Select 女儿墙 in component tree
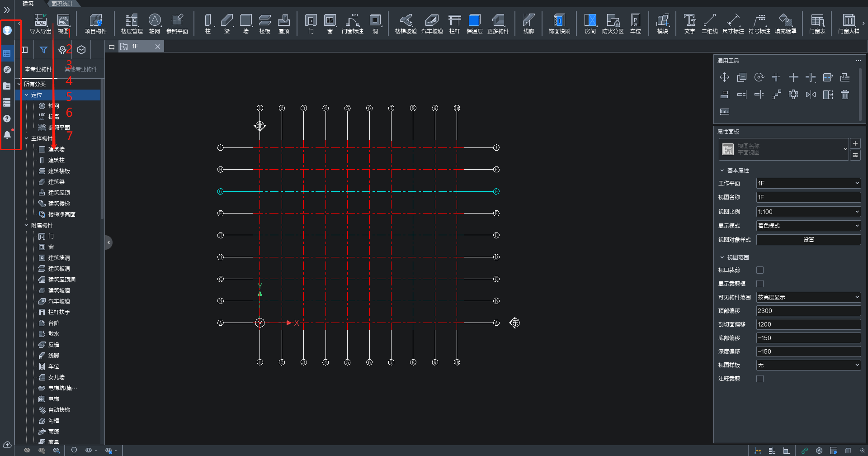Screen dimensions: 868x456 (57, 377)
